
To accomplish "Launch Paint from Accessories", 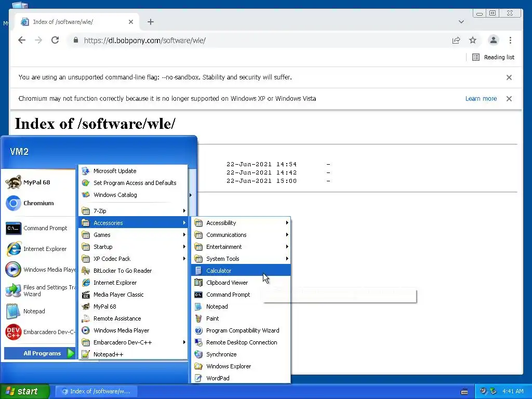I will tap(241, 318).
